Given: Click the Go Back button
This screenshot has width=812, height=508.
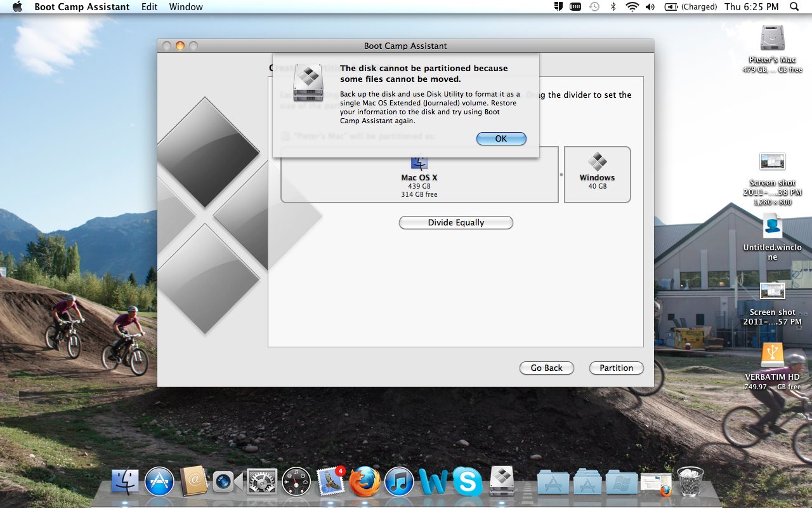Looking at the screenshot, I should pyautogui.click(x=547, y=368).
